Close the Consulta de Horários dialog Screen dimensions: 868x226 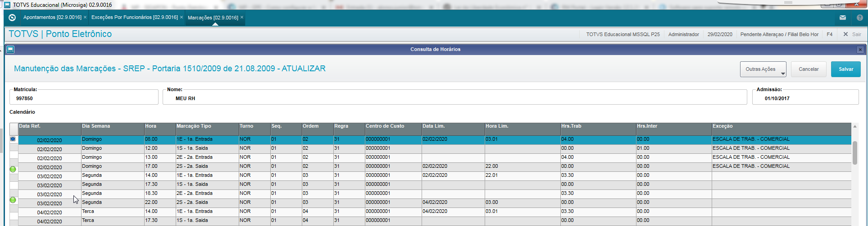click(x=860, y=50)
